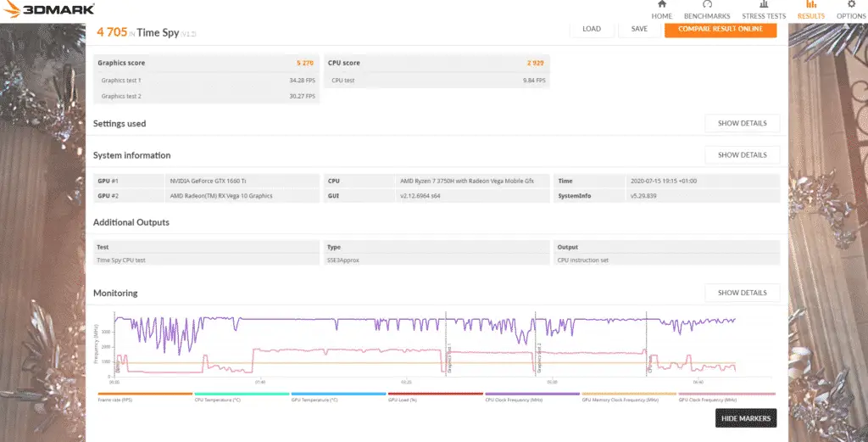Click the CPU instruction set output cell
The height and width of the screenshot is (442, 868).
[x=667, y=260]
